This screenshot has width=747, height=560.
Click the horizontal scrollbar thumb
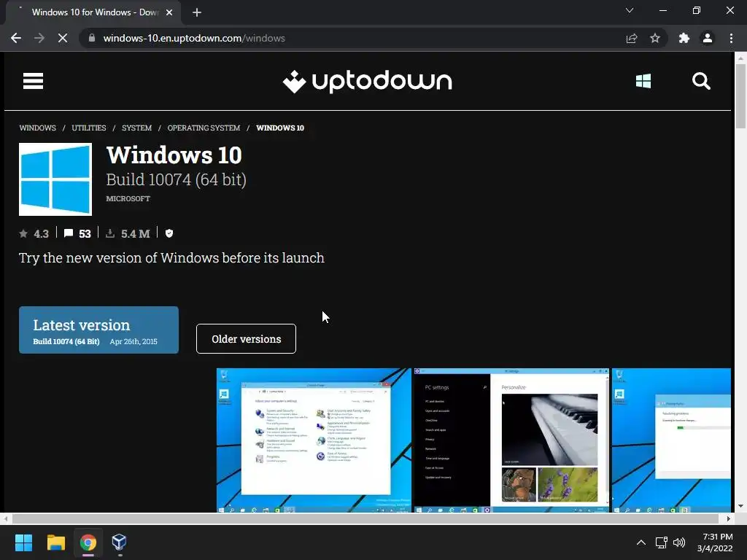pyautogui.click(x=365, y=518)
